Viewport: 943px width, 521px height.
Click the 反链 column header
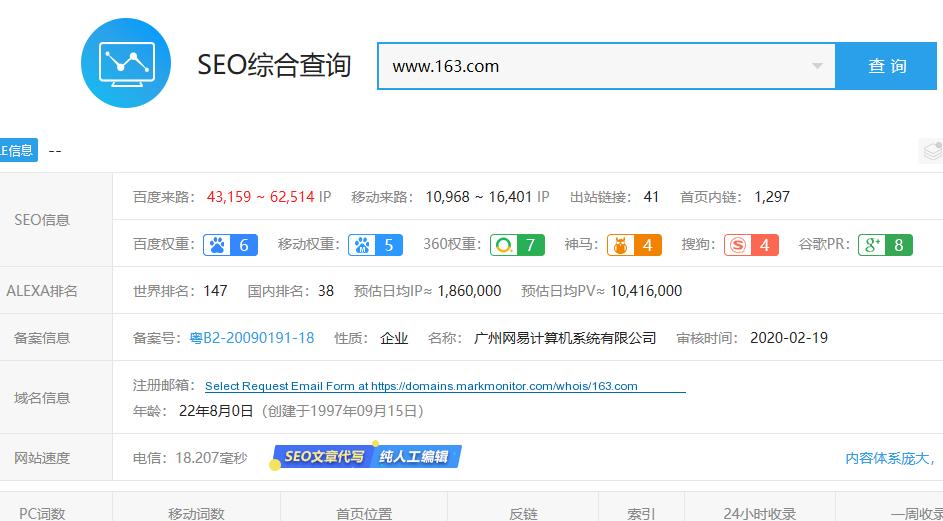[x=523, y=513]
